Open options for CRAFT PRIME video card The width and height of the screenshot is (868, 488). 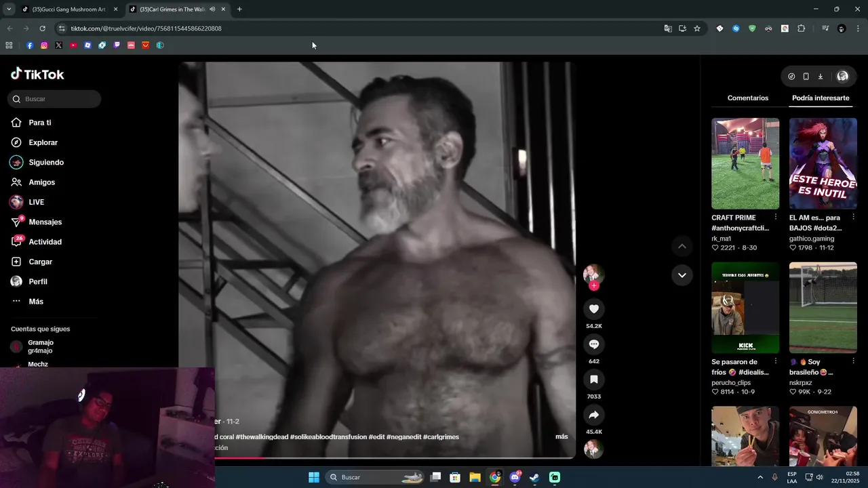[776, 217]
